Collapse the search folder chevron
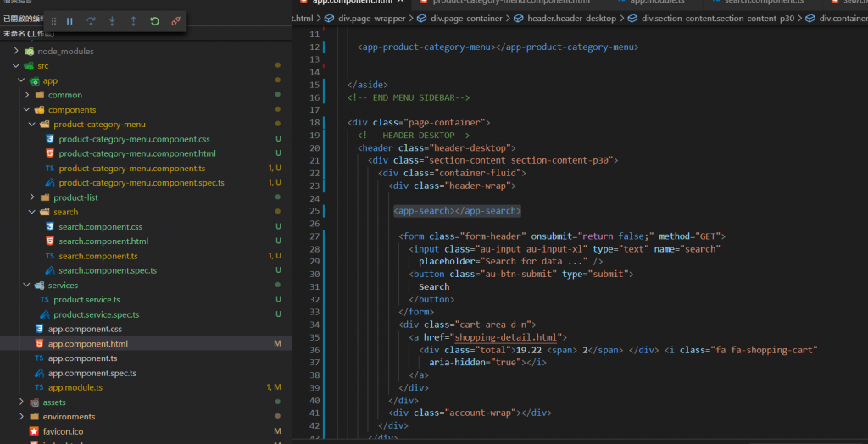868x444 pixels. click(x=32, y=212)
